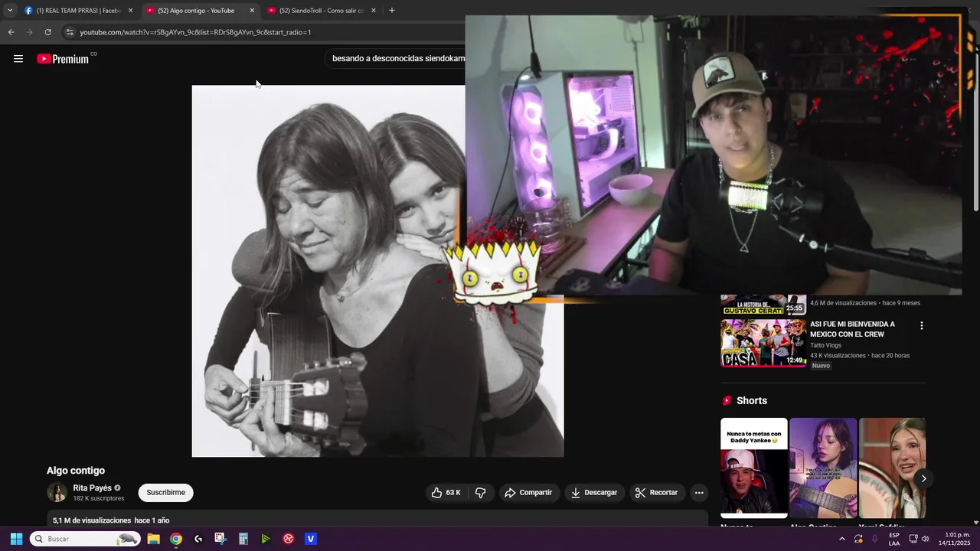Open the Windows Start menu
The width and height of the screenshot is (980, 551).
(16, 539)
